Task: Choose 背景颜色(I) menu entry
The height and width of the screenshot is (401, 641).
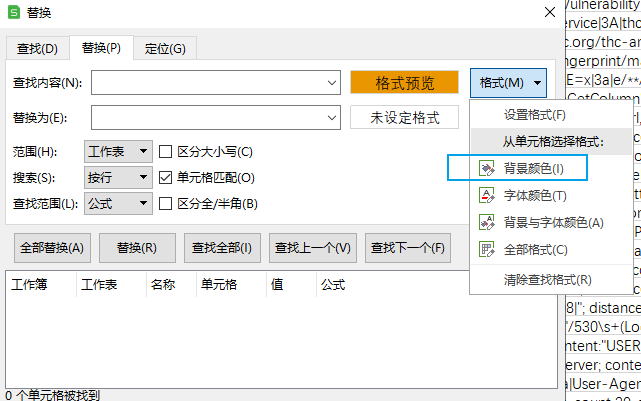Action: click(x=551, y=168)
